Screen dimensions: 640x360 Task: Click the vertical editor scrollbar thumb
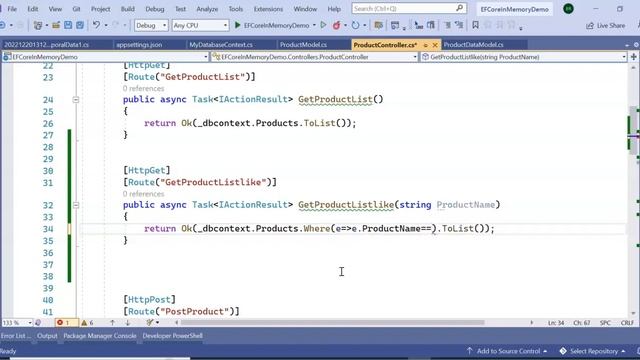pyautogui.click(x=633, y=131)
